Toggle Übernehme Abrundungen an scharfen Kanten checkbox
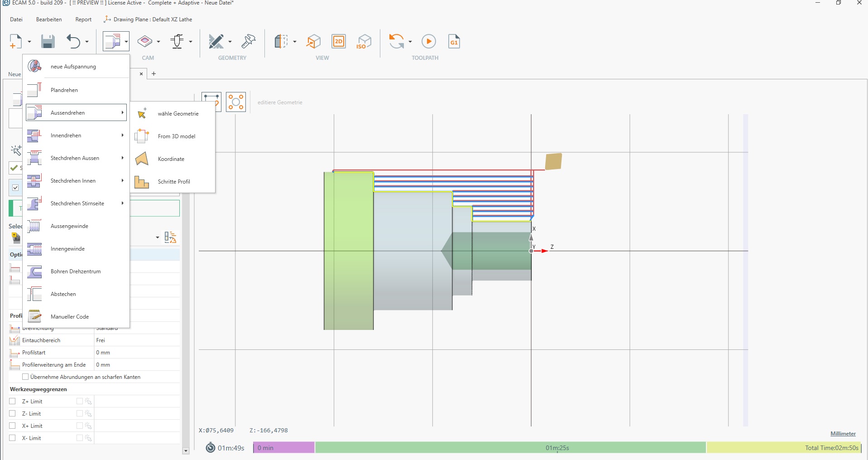The height and width of the screenshot is (460, 868). coord(25,377)
